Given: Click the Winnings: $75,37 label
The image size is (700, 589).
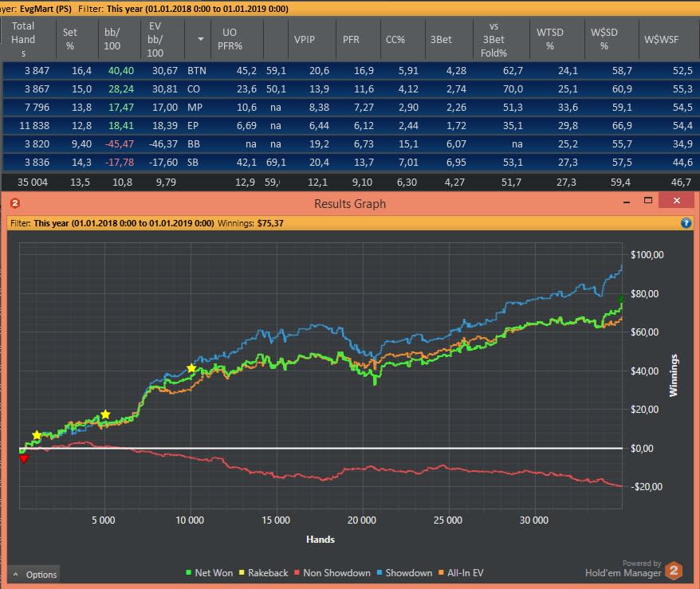Looking at the screenshot, I should click(x=250, y=223).
